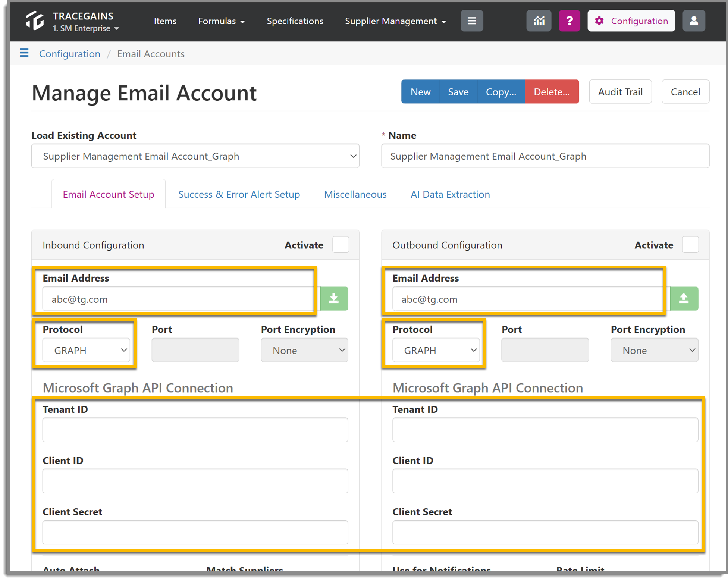The image size is (728, 581).
Task: Follow the Configuration breadcrumb link
Action: pos(70,54)
